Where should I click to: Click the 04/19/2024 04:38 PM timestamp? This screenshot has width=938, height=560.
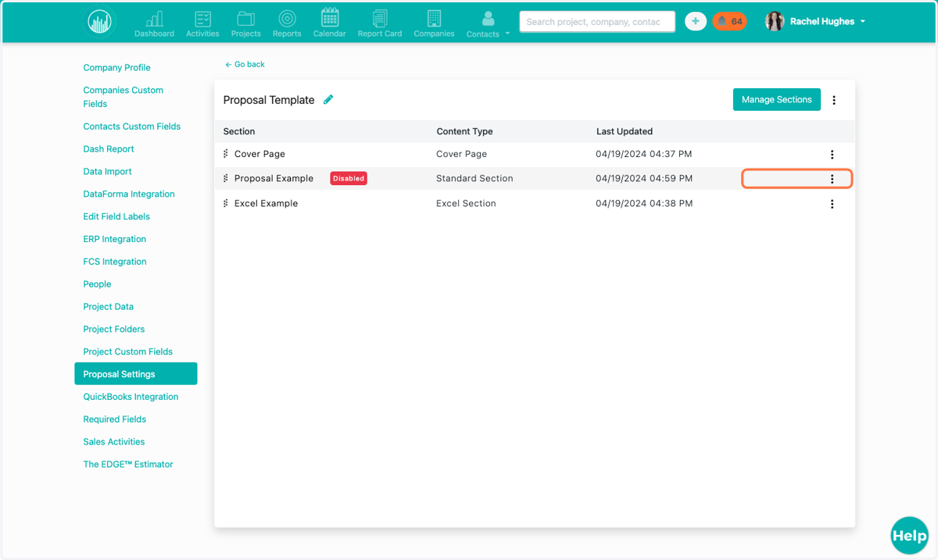click(x=644, y=203)
